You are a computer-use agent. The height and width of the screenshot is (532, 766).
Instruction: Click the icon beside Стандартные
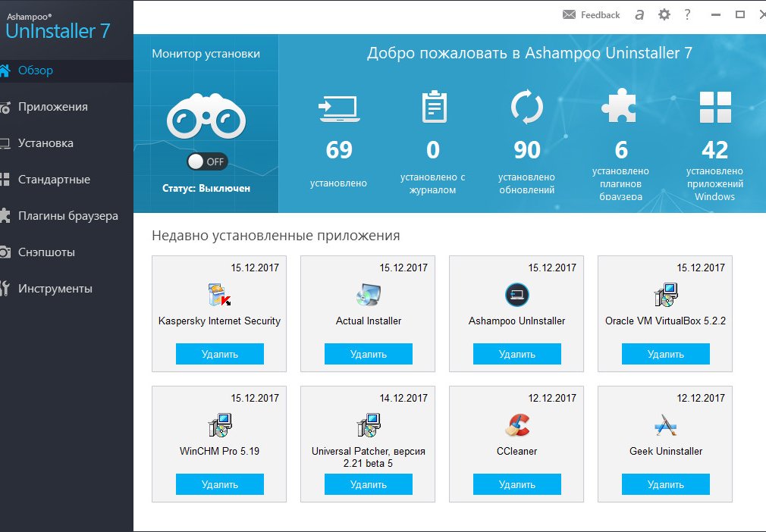tap(5, 180)
